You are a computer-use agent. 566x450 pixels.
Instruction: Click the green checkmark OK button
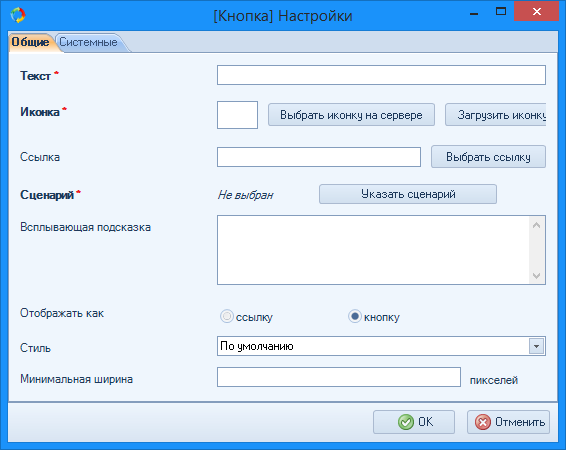[414, 422]
